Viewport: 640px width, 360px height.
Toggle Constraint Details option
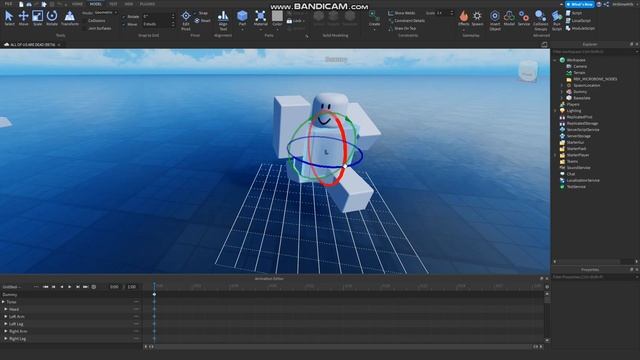pyautogui.click(x=407, y=20)
